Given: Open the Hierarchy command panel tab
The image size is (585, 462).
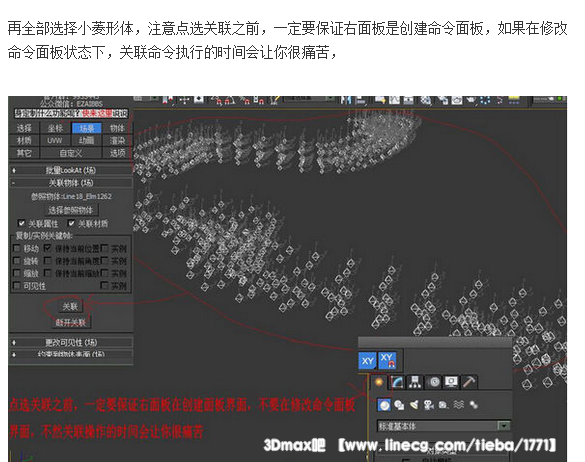Looking at the screenshot, I should [x=415, y=382].
